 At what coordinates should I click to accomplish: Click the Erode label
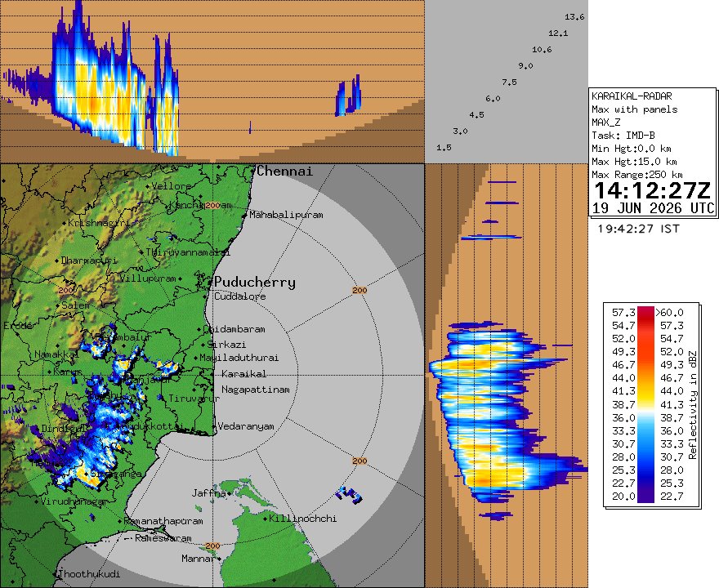click(18, 326)
